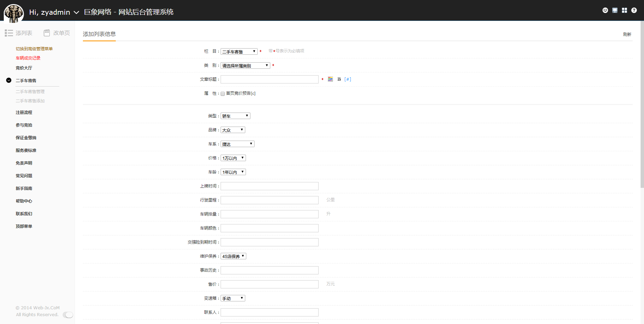This screenshot has width=644, height=324.
Task: Click the vertical page scrollbar
Action: tap(642, 104)
